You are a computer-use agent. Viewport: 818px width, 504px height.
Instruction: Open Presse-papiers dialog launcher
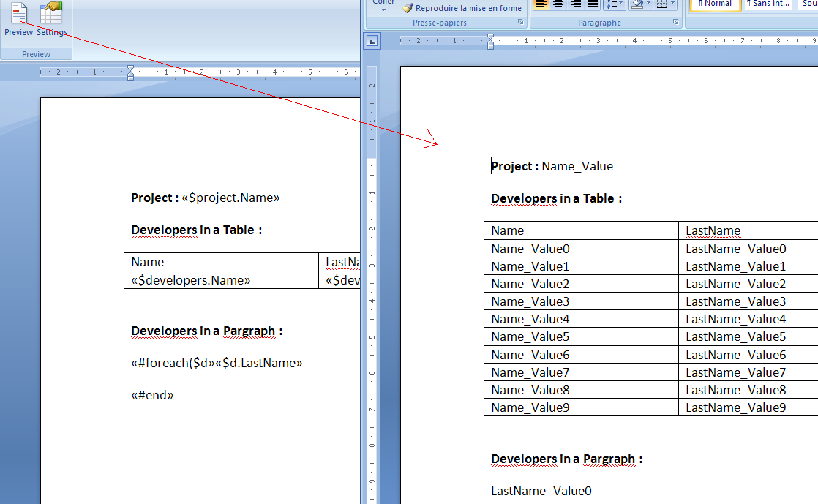tap(521, 23)
